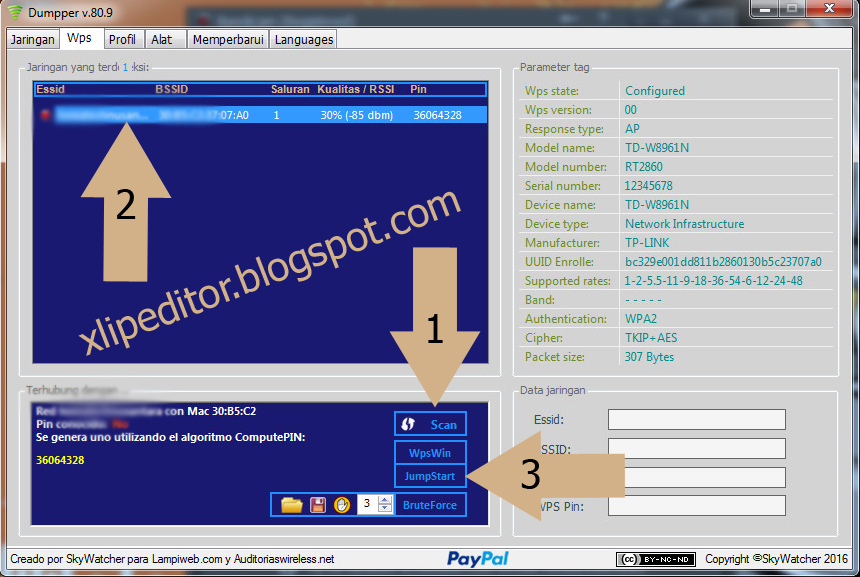
Task: Click the yellow generated PIN 36064328
Action: (60, 460)
